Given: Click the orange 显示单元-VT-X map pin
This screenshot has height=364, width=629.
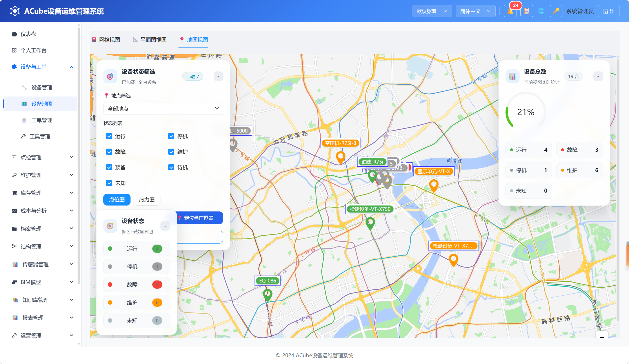Looking at the screenshot, I should [x=434, y=186].
